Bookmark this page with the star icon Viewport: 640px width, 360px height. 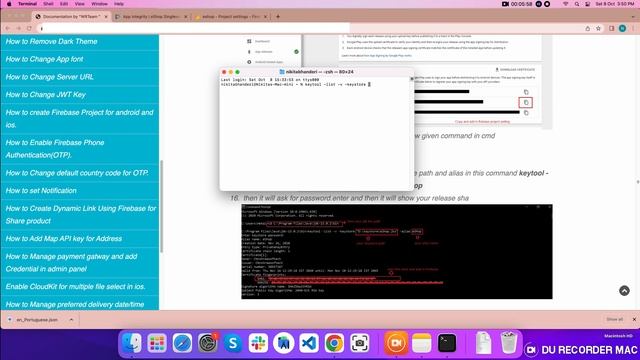click(598, 28)
